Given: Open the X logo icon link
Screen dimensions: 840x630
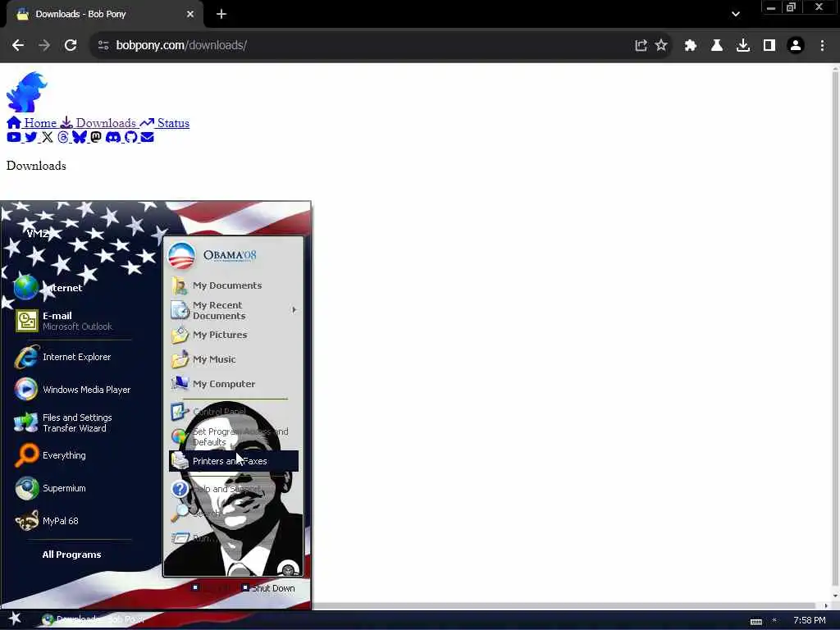Looking at the screenshot, I should coord(47,137).
